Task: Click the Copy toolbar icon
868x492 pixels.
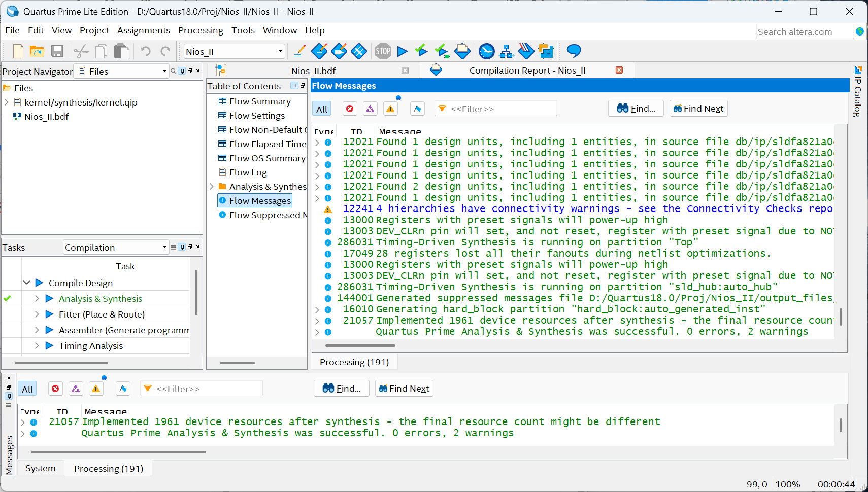Action: 101,51
